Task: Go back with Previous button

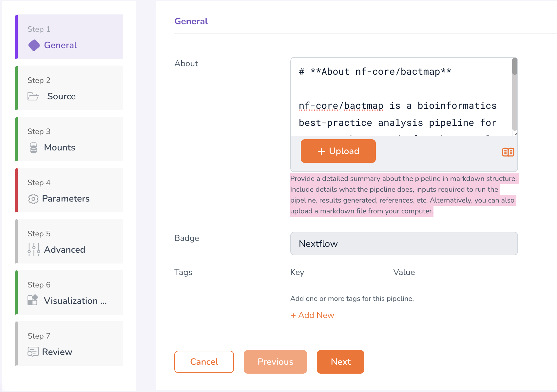Action: tap(275, 362)
